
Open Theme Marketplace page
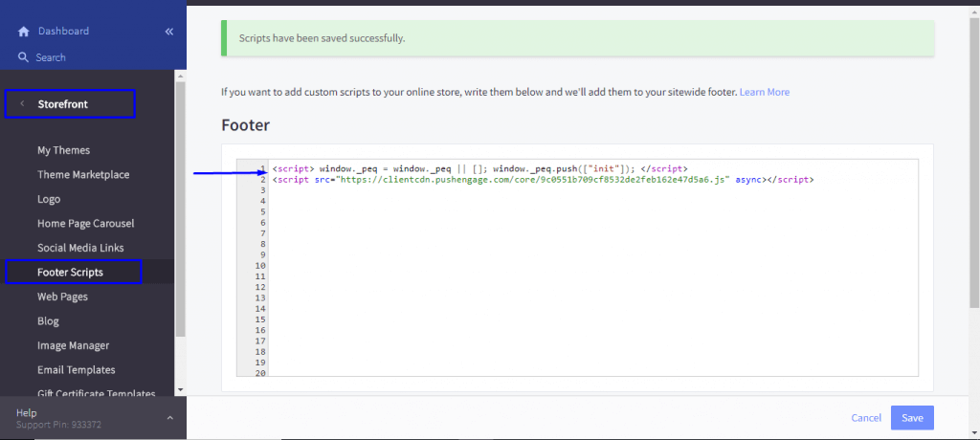(x=84, y=175)
